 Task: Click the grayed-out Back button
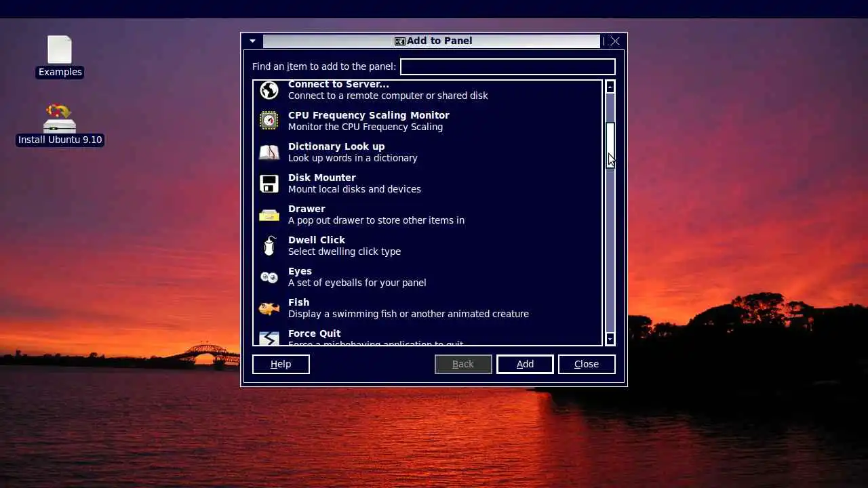click(463, 364)
